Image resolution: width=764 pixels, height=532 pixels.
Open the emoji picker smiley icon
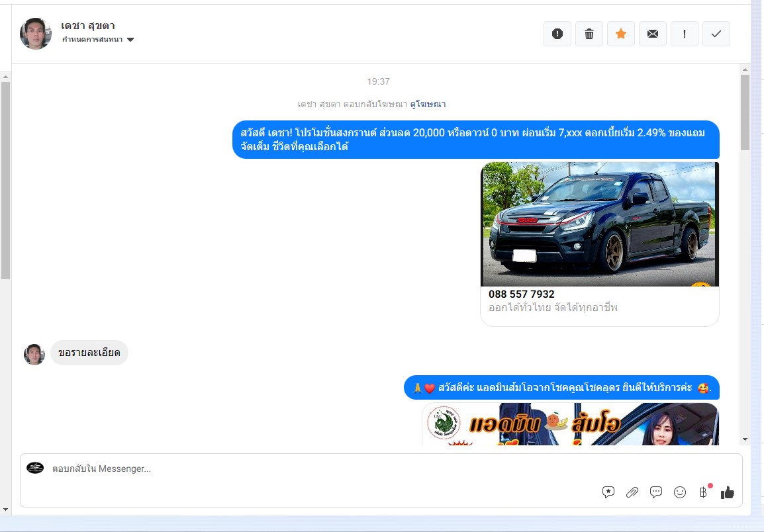tap(679, 492)
